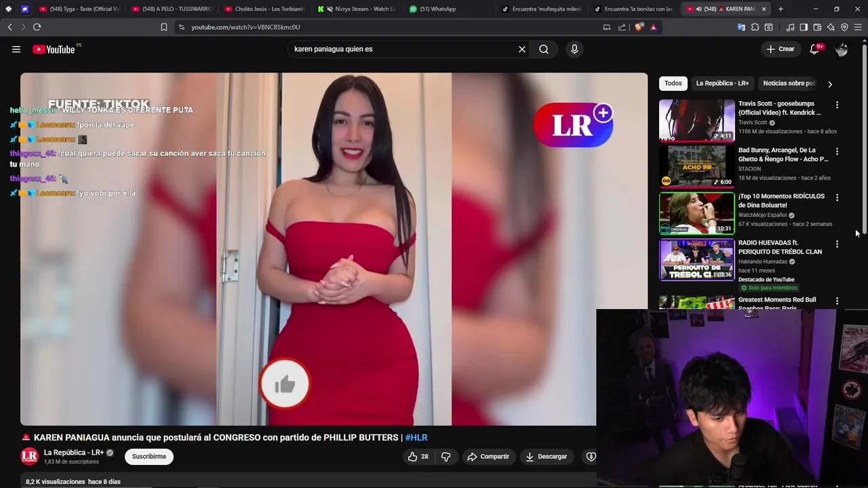Install or cast page icon in address bar
Image resolution: width=868 pixels, height=488 pixels.
pyautogui.click(x=606, y=27)
